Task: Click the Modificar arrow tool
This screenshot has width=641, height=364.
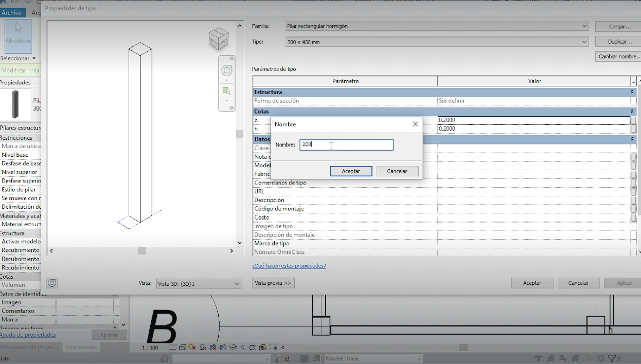Action: coord(19,35)
